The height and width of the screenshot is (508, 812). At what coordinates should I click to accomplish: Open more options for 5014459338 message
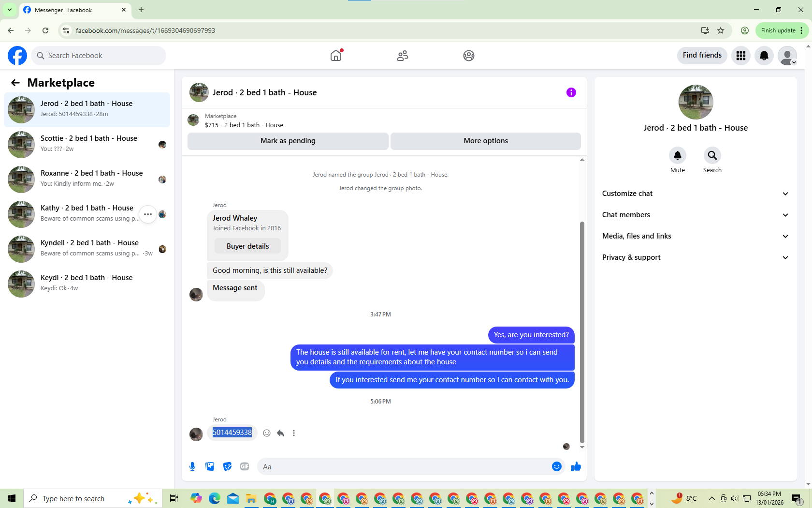[294, 433]
